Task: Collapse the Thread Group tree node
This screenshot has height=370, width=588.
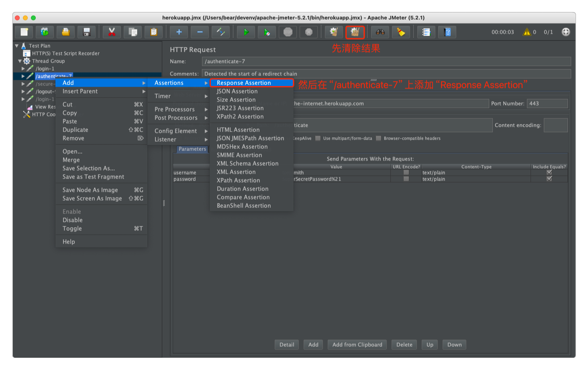Action: click(x=20, y=61)
